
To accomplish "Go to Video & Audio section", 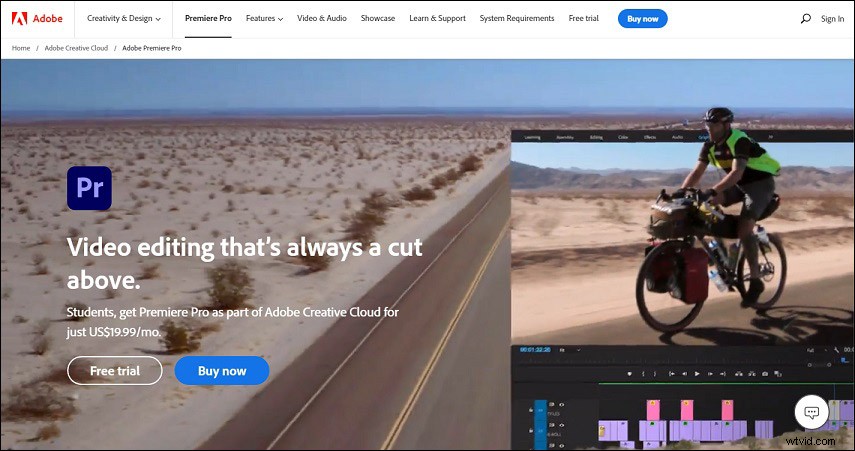I will 322,19.
